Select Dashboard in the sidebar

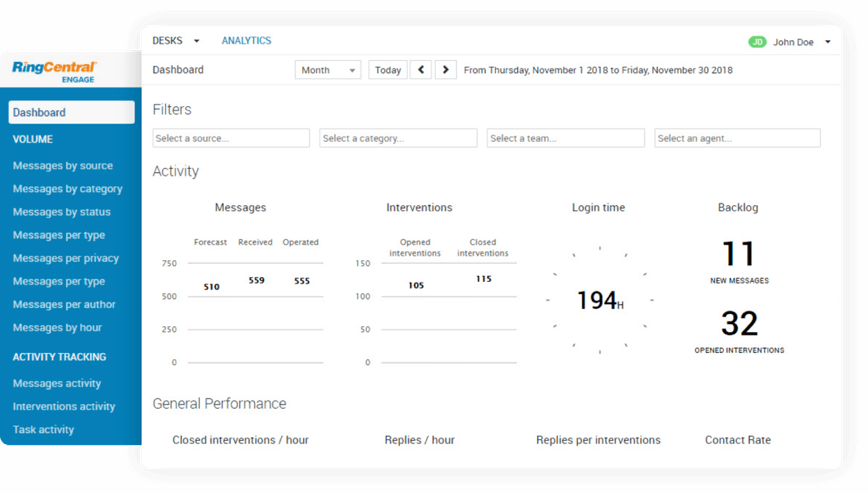(x=71, y=113)
